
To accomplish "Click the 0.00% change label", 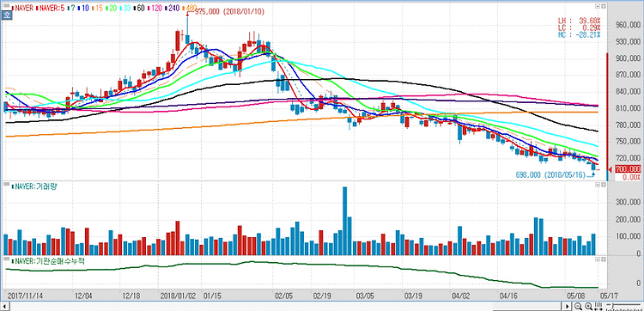I will click(631, 177).
